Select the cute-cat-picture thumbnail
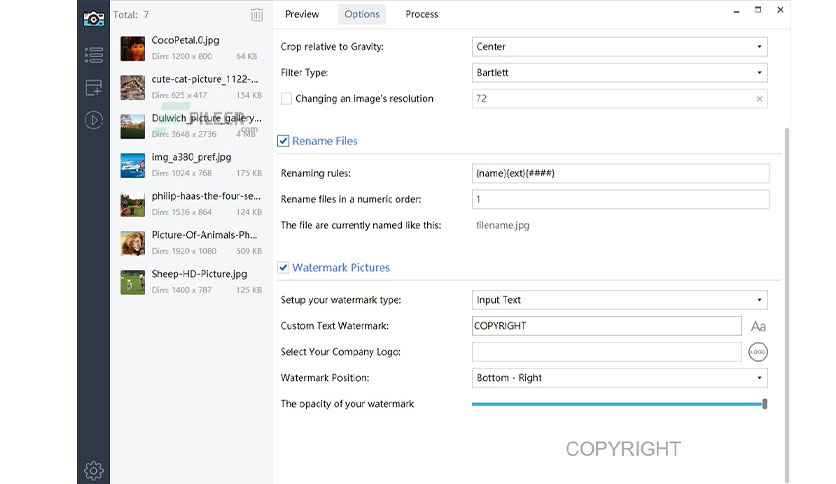The image size is (836, 484). point(133,87)
